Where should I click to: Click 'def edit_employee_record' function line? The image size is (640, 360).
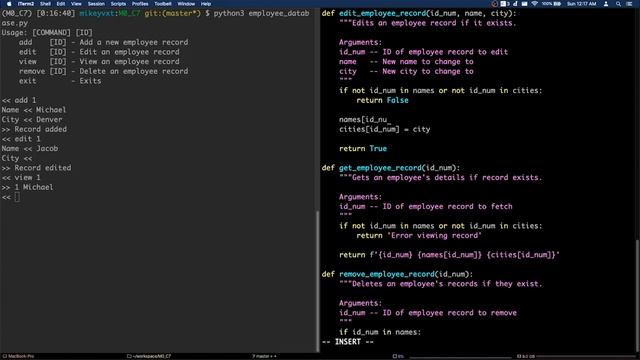pyautogui.click(x=419, y=13)
